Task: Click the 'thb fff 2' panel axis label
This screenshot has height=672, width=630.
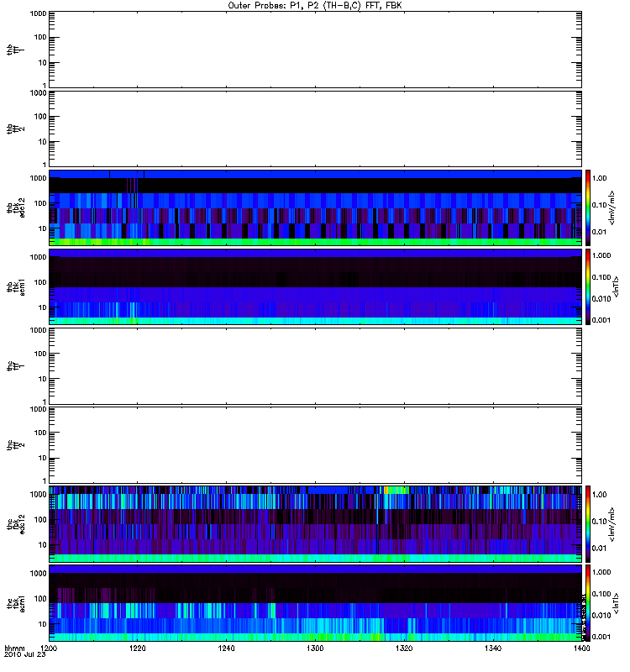Action: tap(15, 129)
